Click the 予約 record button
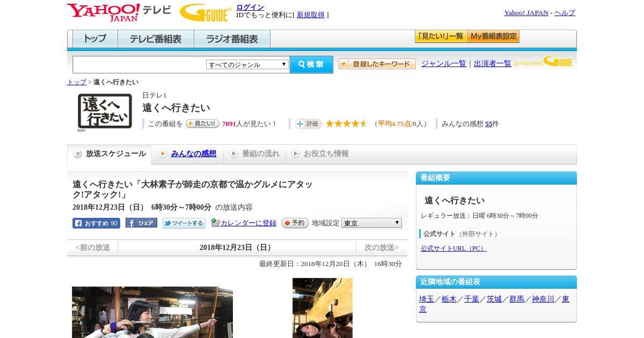Image resolution: width=644 pixels, height=338 pixels. pyautogui.click(x=295, y=223)
